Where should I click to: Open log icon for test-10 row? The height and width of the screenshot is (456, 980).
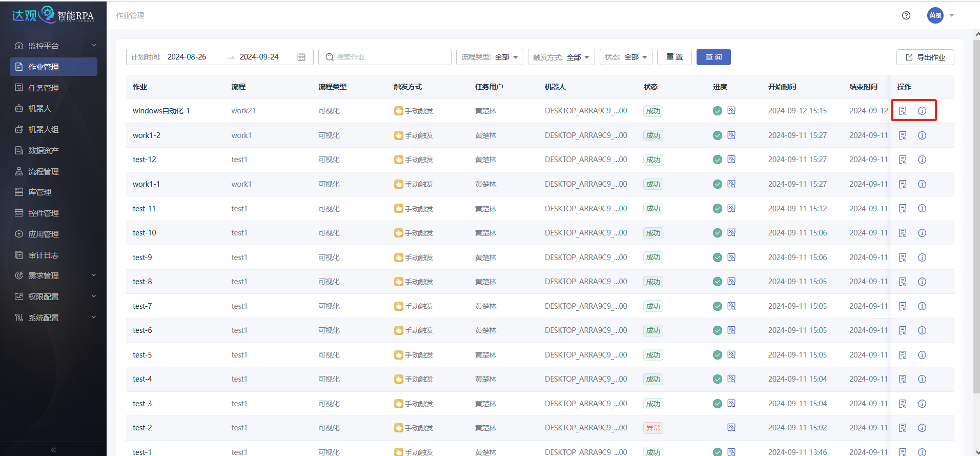pos(903,233)
